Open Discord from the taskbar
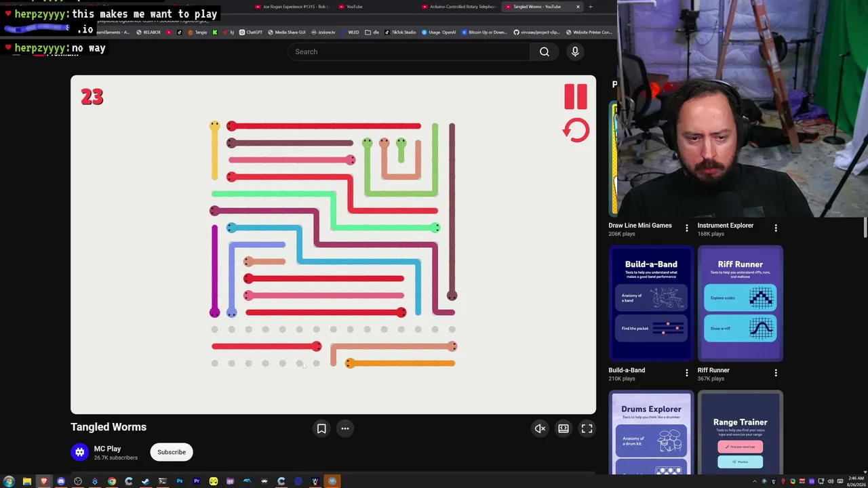 point(60,481)
